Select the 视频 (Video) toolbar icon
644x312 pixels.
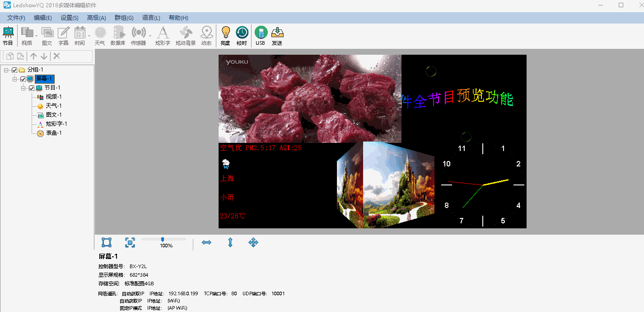click(x=26, y=32)
